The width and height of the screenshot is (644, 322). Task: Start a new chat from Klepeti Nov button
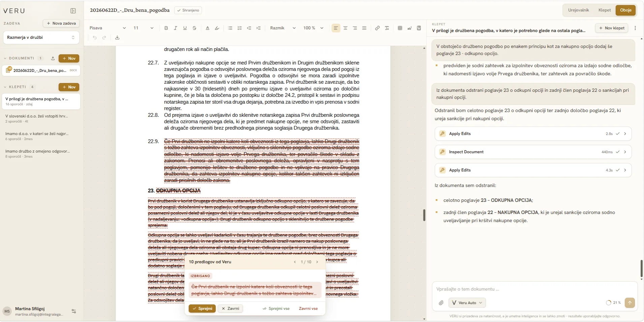(x=69, y=87)
